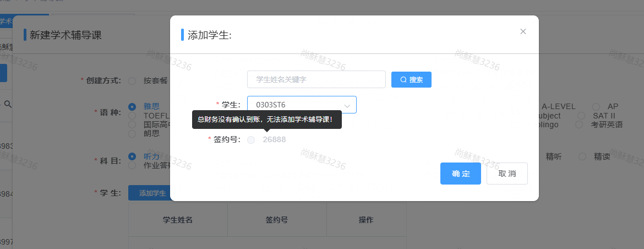Click the 签约号 table column header
644x249 pixels.
click(277, 220)
